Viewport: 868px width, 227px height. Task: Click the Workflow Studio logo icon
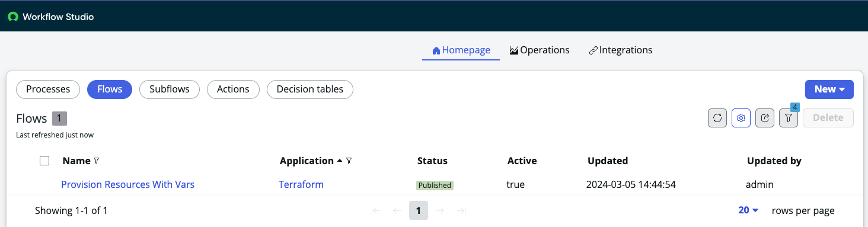point(12,17)
